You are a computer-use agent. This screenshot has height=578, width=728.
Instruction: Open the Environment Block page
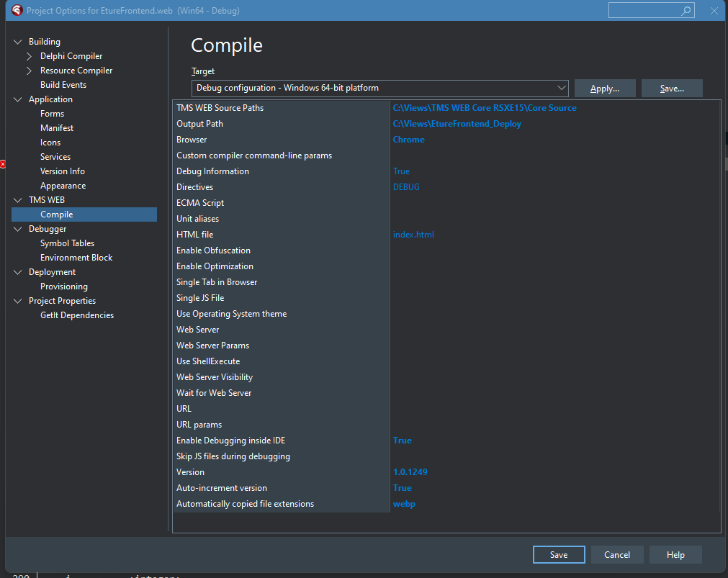[x=76, y=258]
